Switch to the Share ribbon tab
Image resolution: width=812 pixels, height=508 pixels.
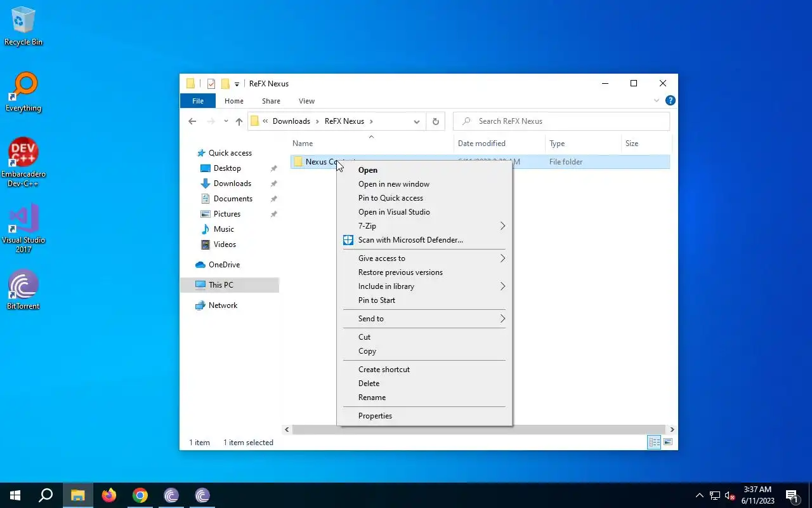pyautogui.click(x=271, y=101)
